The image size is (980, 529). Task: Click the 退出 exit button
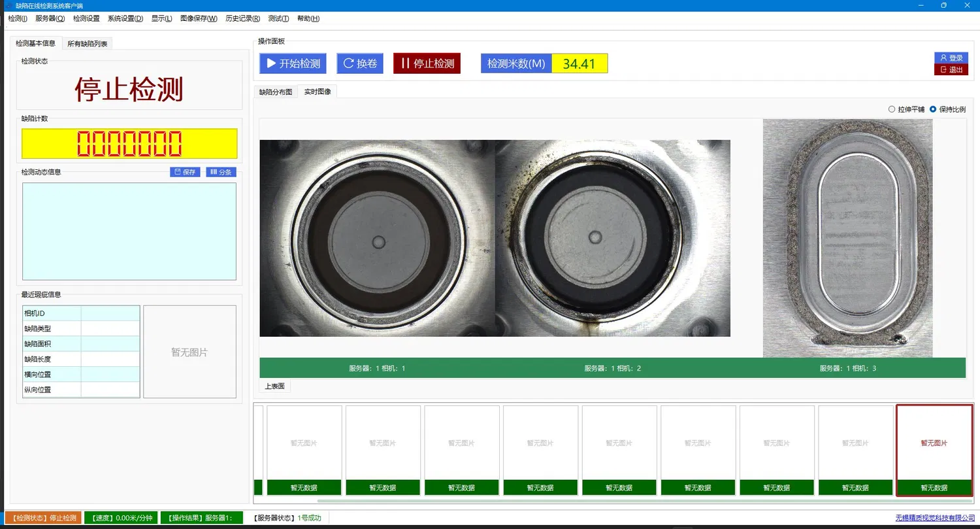pyautogui.click(x=951, y=69)
